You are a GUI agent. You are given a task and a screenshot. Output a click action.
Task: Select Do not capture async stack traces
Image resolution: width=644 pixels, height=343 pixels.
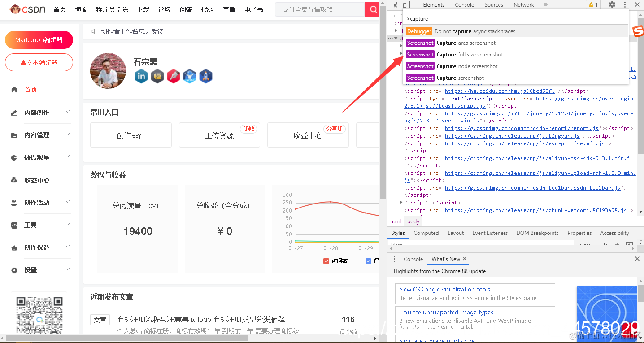pyautogui.click(x=516, y=31)
